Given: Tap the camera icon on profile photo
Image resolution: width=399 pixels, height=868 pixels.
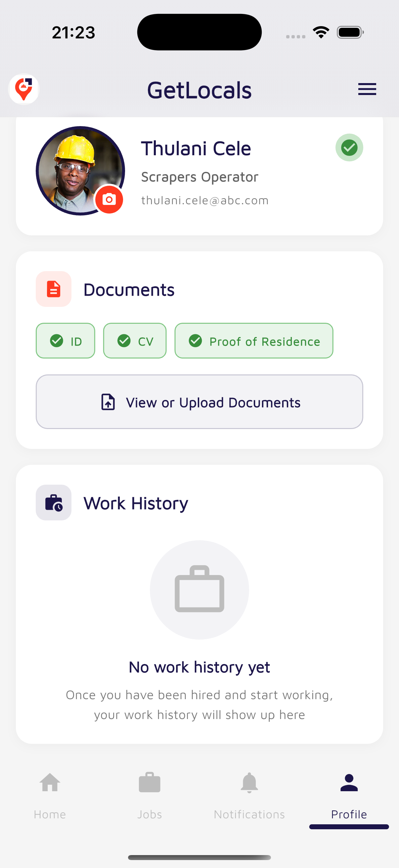Looking at the screenshot, I should click(x=109, y=200).
